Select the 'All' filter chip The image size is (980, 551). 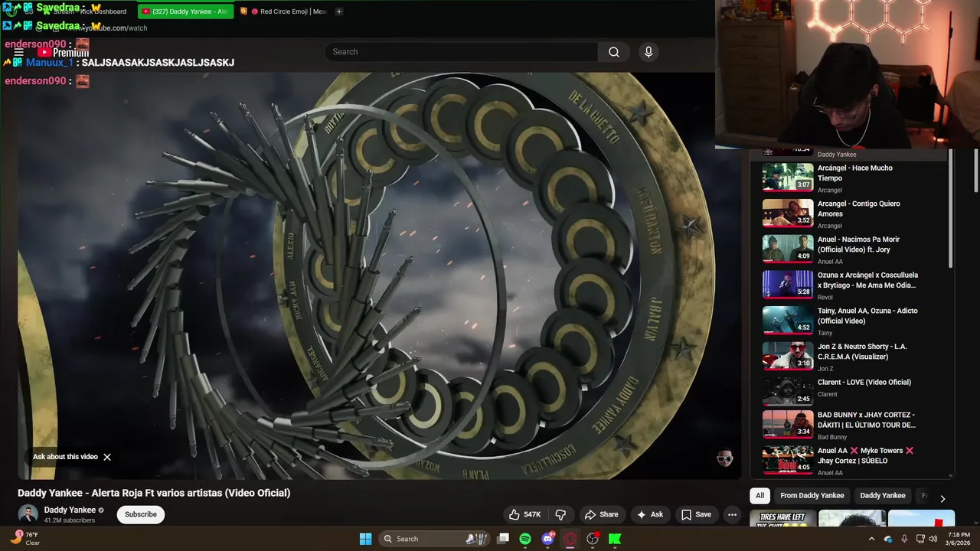[x=759, y=495]
